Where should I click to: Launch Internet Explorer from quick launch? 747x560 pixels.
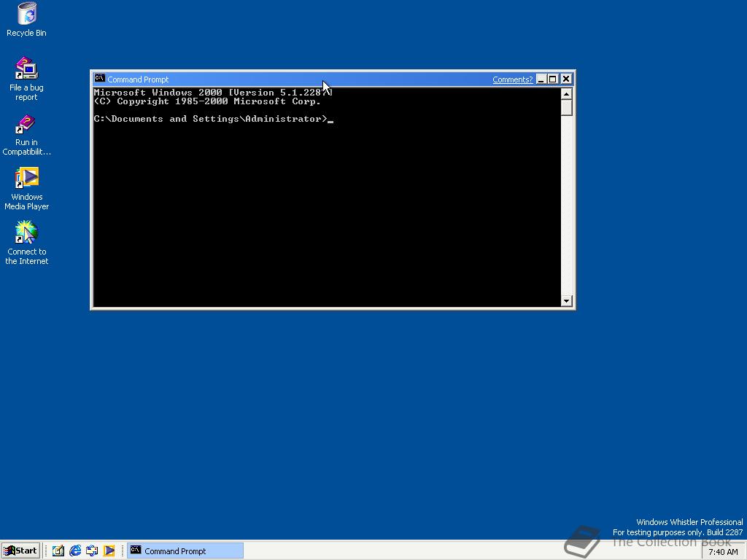point(75,551)
